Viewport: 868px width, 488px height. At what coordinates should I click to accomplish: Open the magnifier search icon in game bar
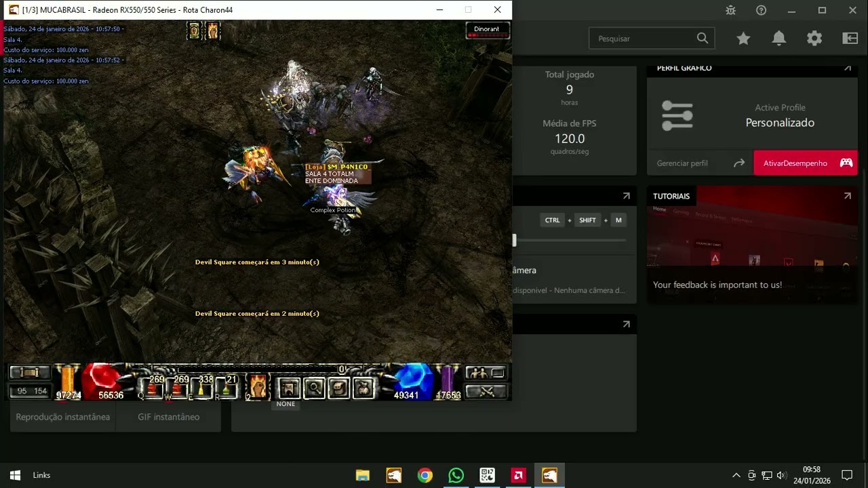click(x=314, y=388)
